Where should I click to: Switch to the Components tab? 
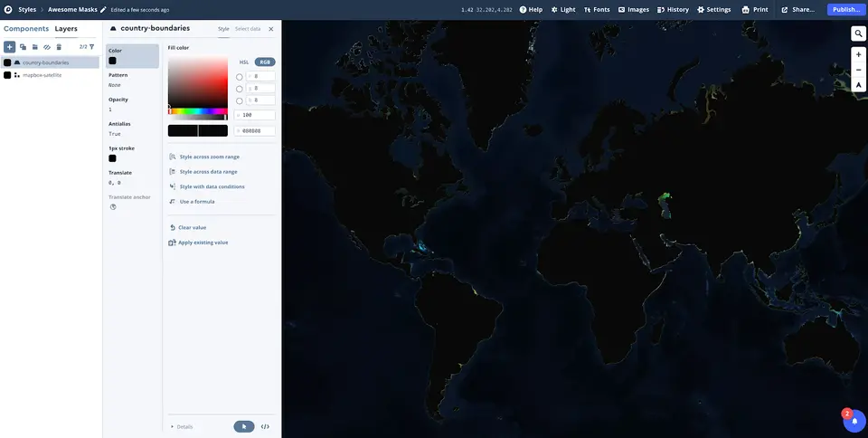click(26, 29)
